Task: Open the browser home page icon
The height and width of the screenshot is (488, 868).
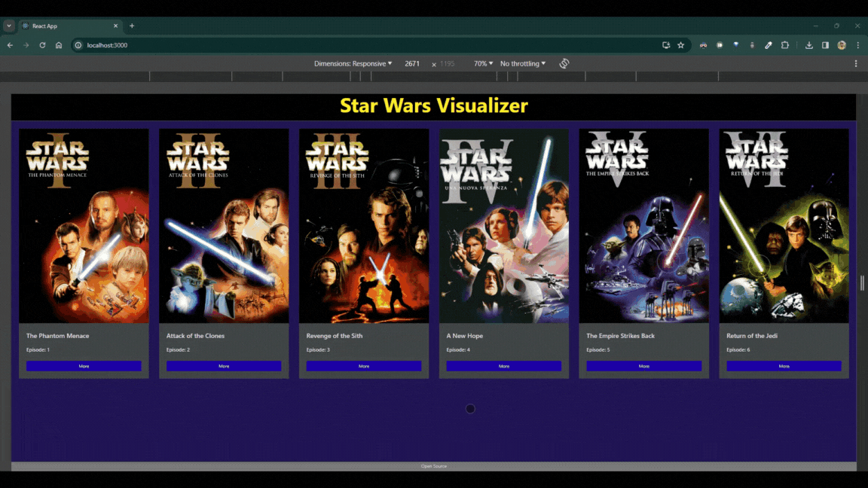Action: [x=59, y=45]
